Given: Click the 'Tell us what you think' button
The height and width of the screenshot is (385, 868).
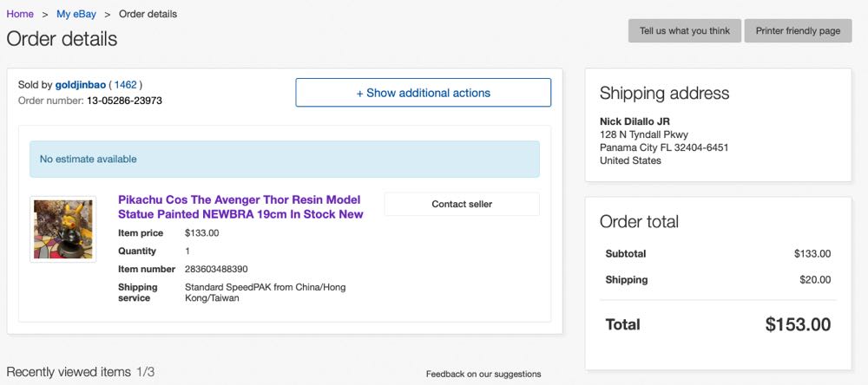Looking at the screenshot, I should (684, 31).
